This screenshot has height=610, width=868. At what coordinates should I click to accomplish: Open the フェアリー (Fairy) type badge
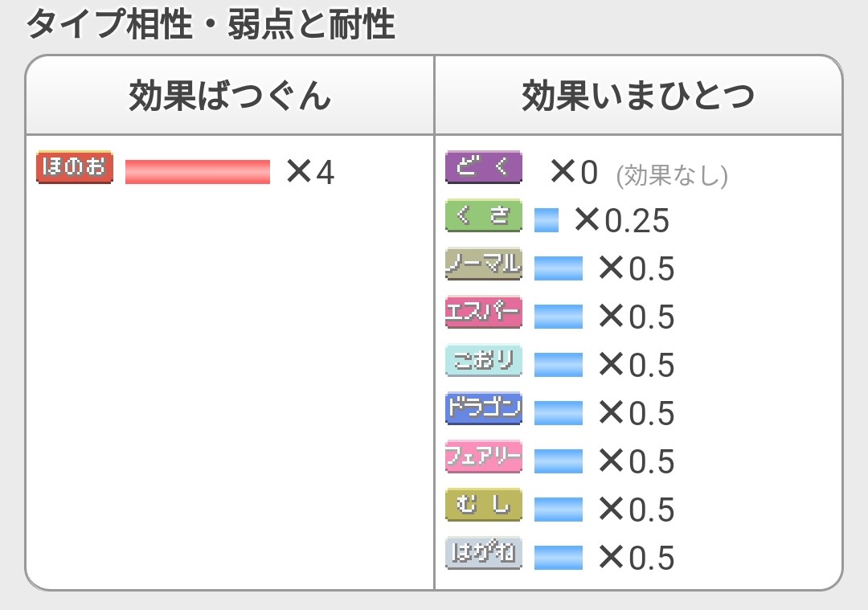[x=484, y=456]
